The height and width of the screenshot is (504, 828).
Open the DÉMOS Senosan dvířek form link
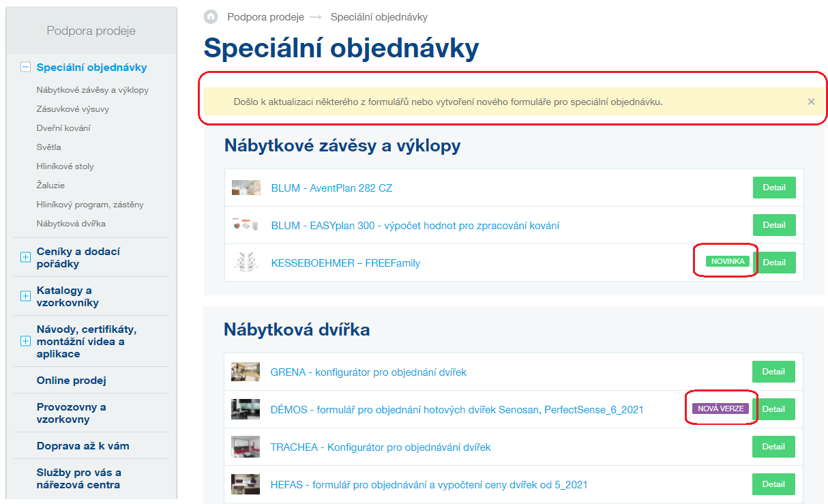click(456, 410)
